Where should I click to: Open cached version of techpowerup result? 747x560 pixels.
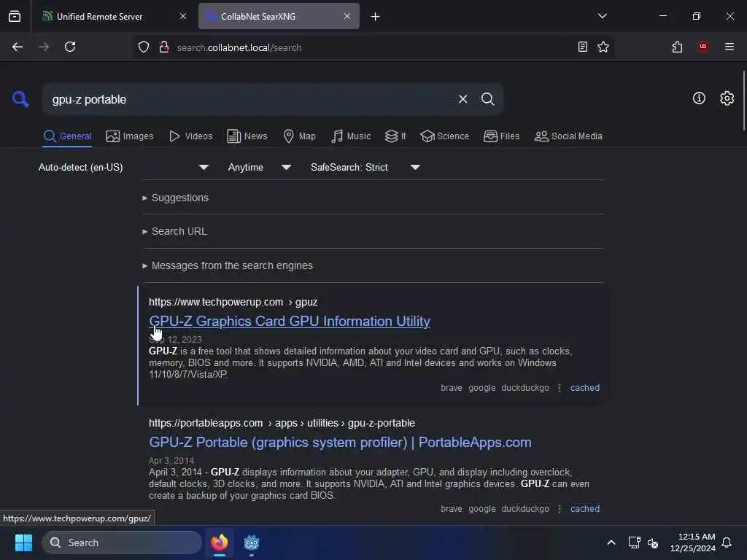coord(584,388)
